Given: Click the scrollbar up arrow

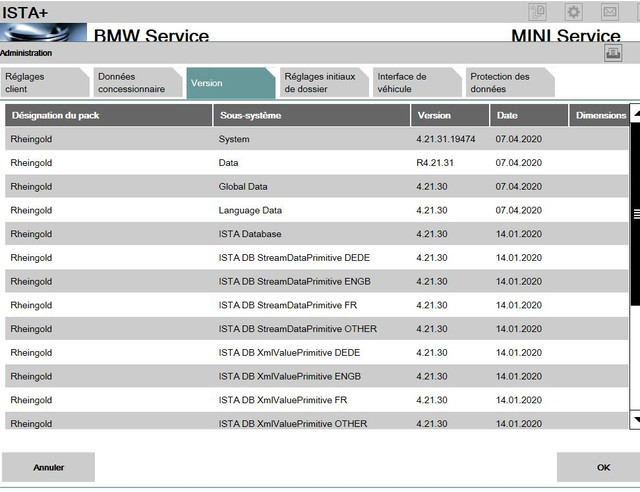Looking at the screenshot, I should click(x=636, y=113).
